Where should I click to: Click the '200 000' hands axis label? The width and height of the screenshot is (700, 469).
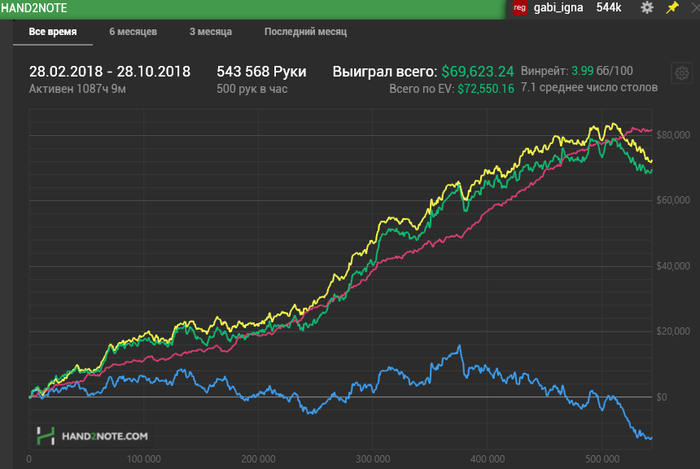[x=258, y=459]
